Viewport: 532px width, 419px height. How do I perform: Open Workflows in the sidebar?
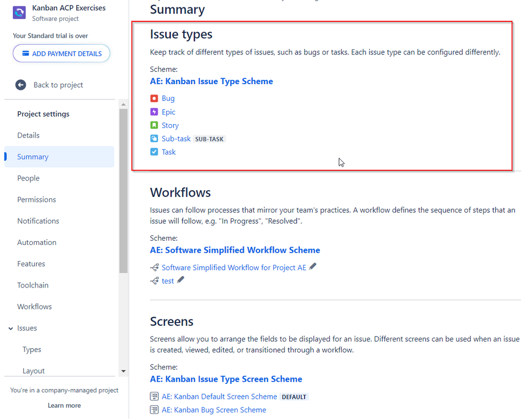point(35,306)
